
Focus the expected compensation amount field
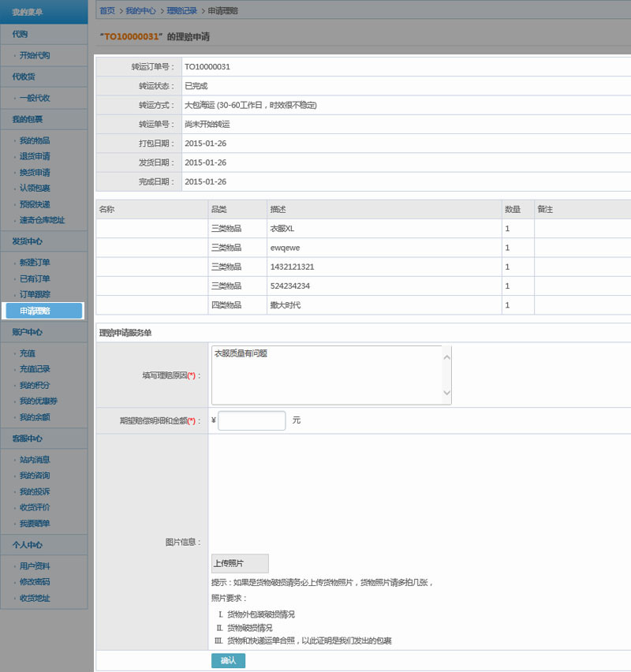coord(252,420)
